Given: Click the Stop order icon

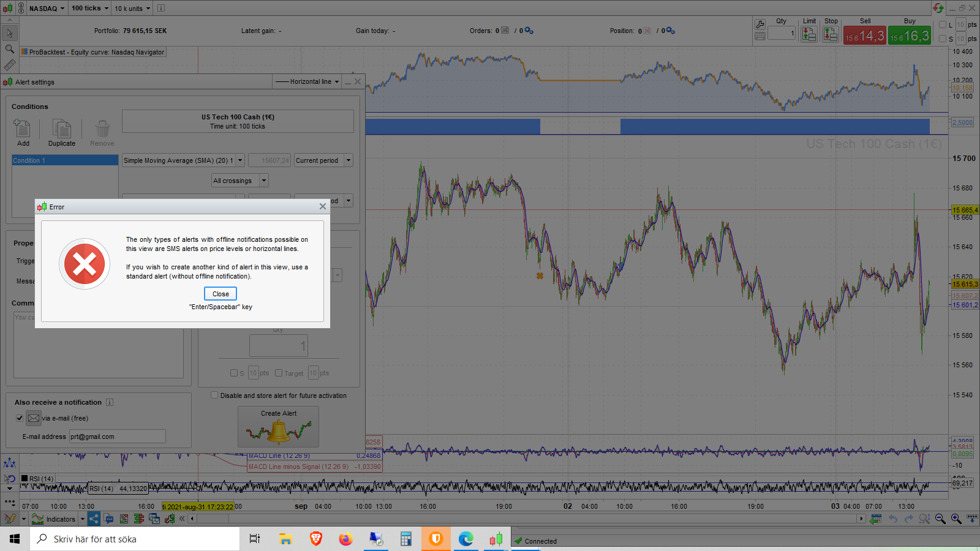Looking at the screenshot, I should tap(830, 35).
